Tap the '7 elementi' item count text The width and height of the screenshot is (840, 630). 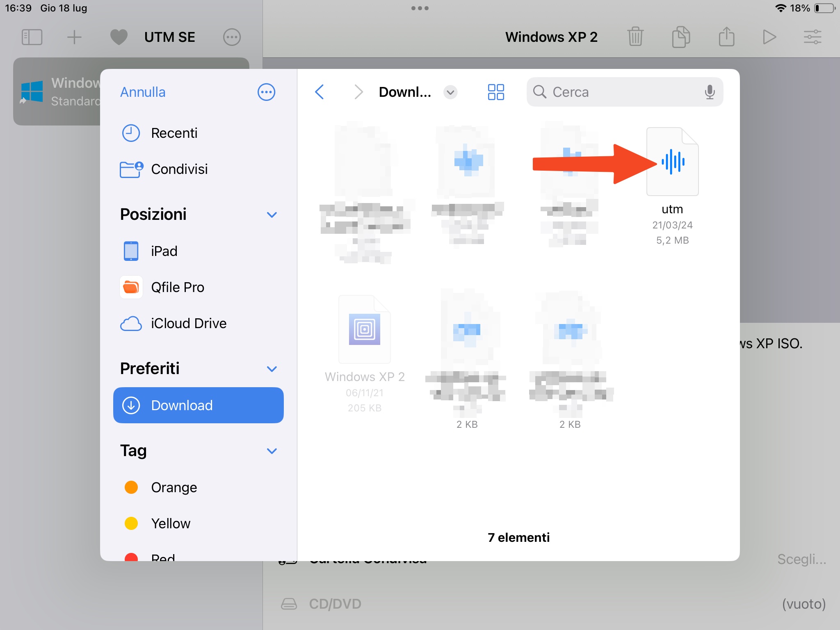pyautogui.click(x=518, y=537)
